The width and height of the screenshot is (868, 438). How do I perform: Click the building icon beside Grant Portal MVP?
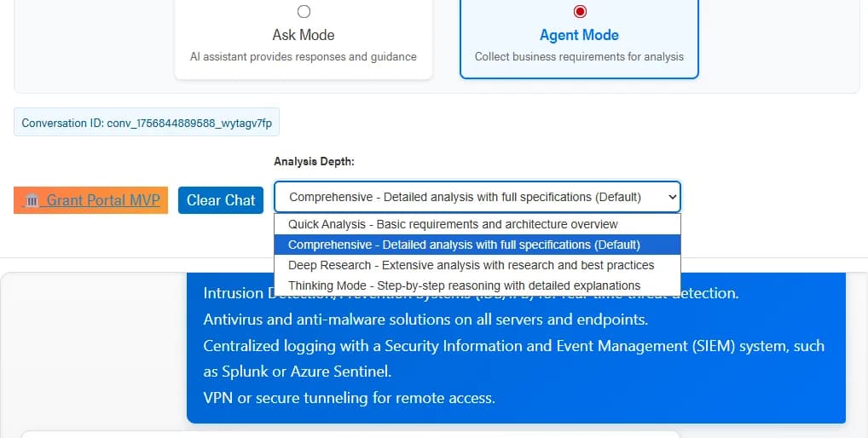tap(32, 200)
